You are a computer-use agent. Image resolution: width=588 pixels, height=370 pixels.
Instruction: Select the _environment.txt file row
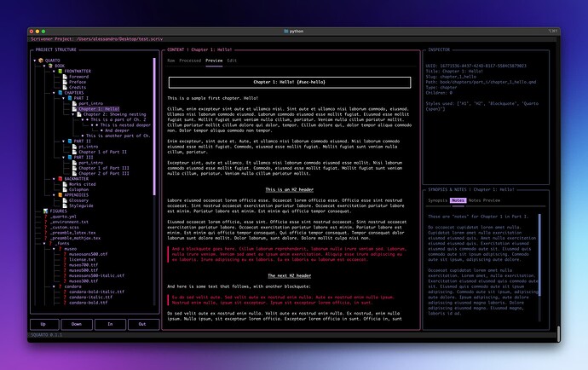(69, 222)
